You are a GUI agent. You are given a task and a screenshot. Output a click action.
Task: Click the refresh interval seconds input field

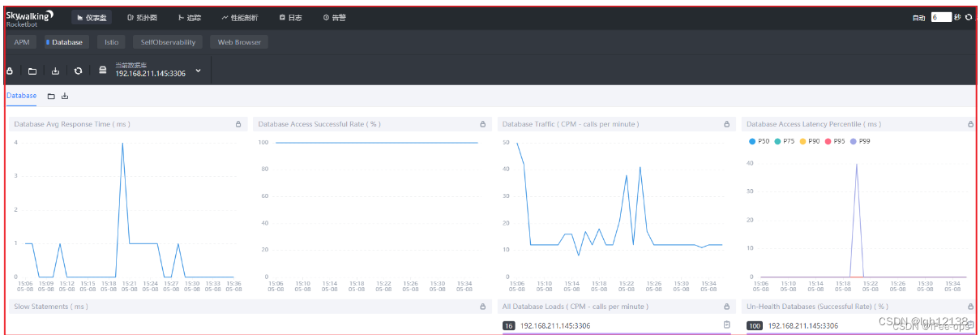940,17
